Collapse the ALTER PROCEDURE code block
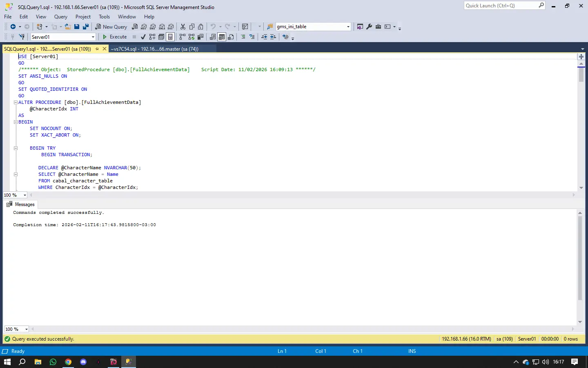 click(16, 102)
